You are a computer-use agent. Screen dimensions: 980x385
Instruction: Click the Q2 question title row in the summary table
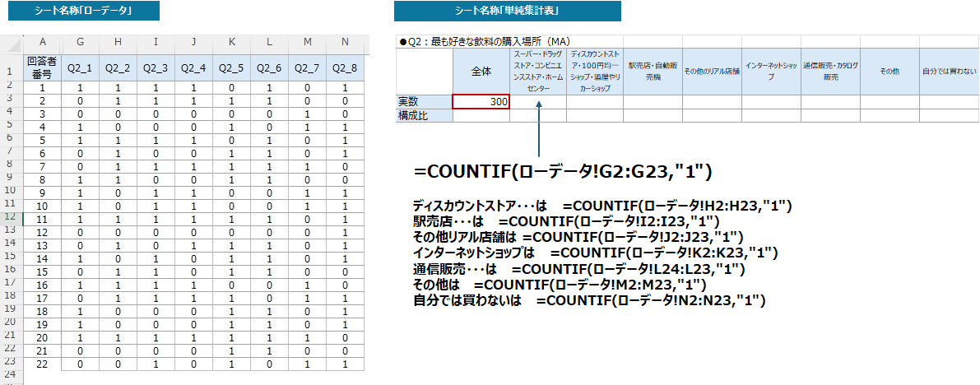coord(688,41)
